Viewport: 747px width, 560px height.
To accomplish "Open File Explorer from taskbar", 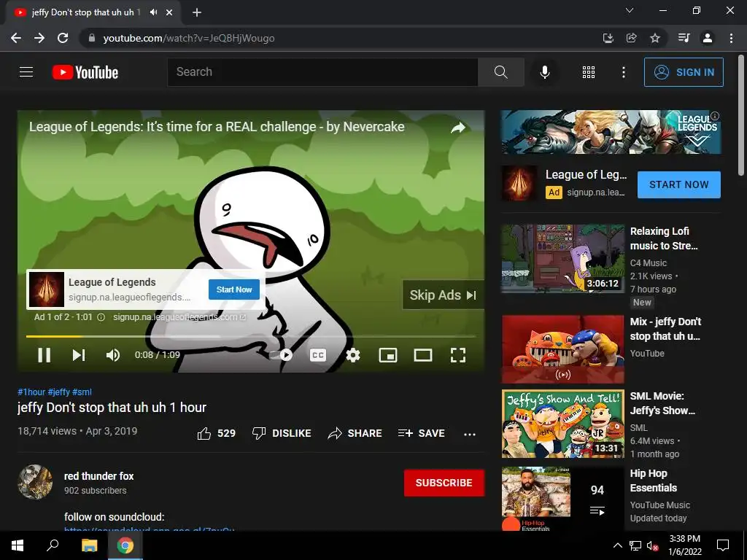I will click(x=89, y=545).
